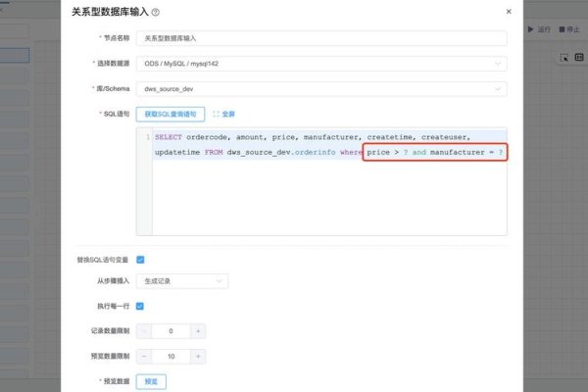Viewport: 588px width, 392px height.
Task: Click inside the SQL statement editor
Action: (x=321, y=181)
